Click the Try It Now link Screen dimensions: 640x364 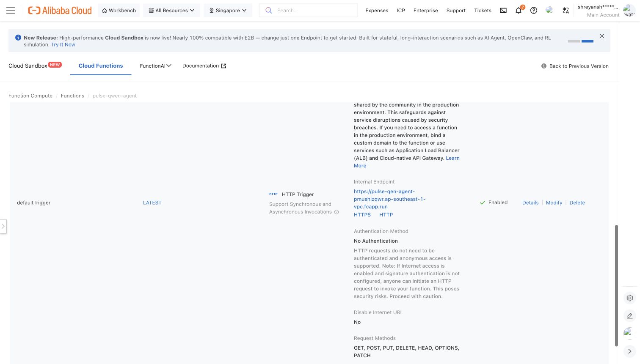coord(63,44)
